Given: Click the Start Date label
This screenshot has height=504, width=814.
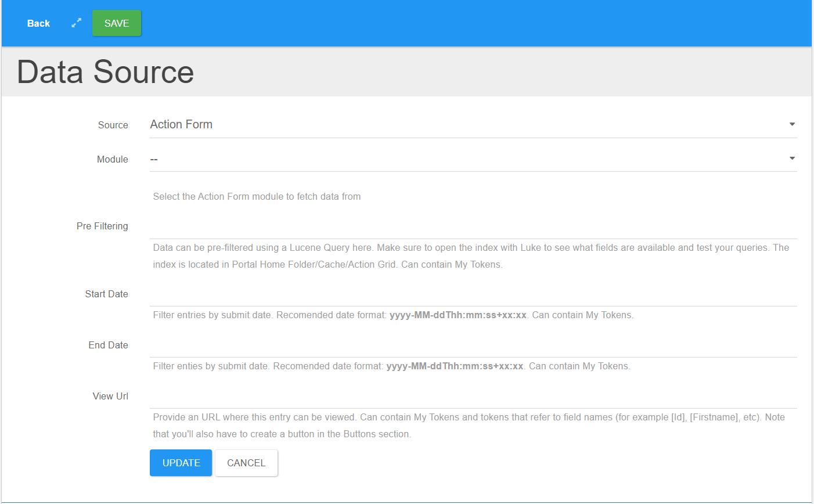Looking at the screenshot, I should tap(106, 294).
